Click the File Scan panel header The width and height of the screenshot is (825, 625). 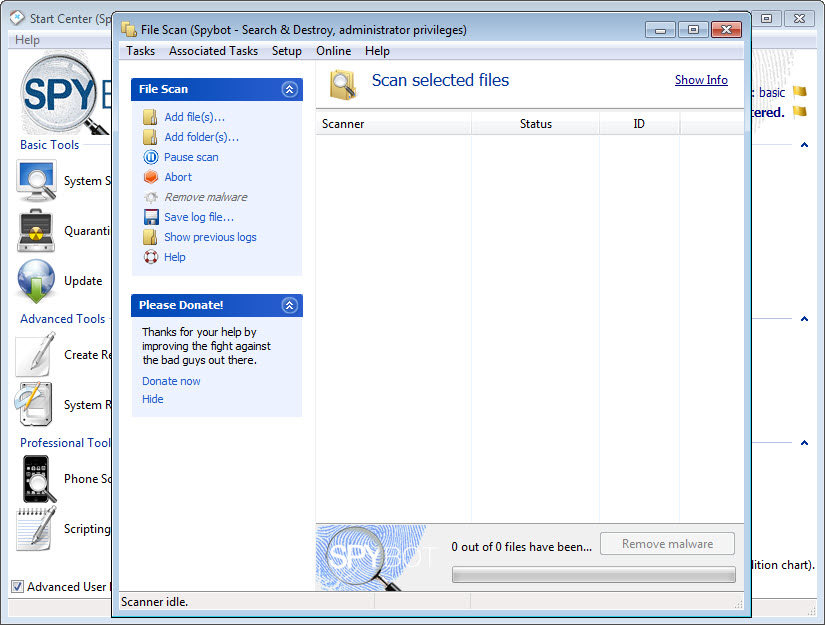(217, 89)
